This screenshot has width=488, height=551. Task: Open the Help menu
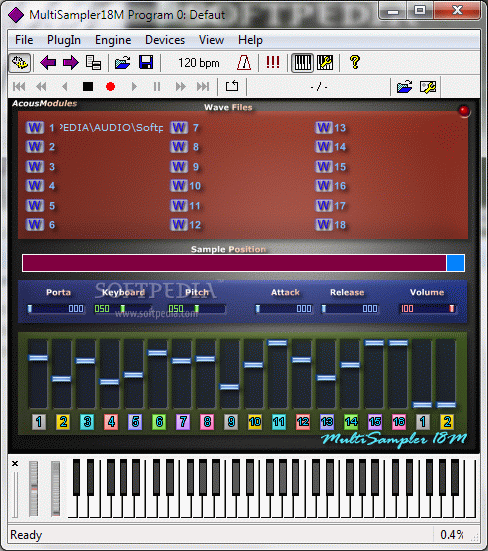pyautogui.click(x=250, y=40)
